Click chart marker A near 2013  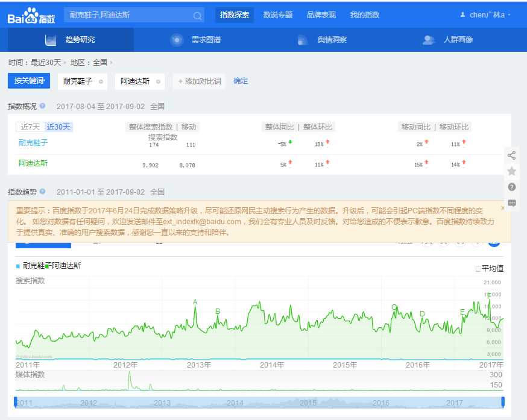tap(195, 302)
